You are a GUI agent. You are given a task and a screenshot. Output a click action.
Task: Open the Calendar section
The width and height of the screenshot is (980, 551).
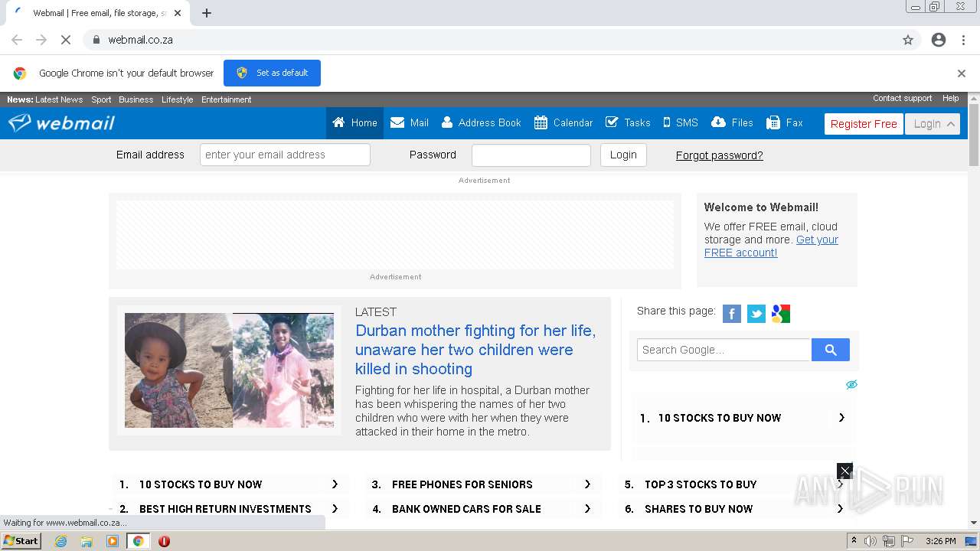pos(563,123)
